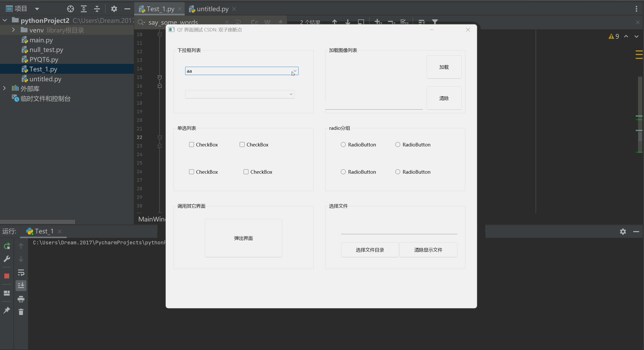Viewport: 644px width, 350px height.
Task: Click the locate target crosshair icon in project toolbar
Action: coord(70,9)
